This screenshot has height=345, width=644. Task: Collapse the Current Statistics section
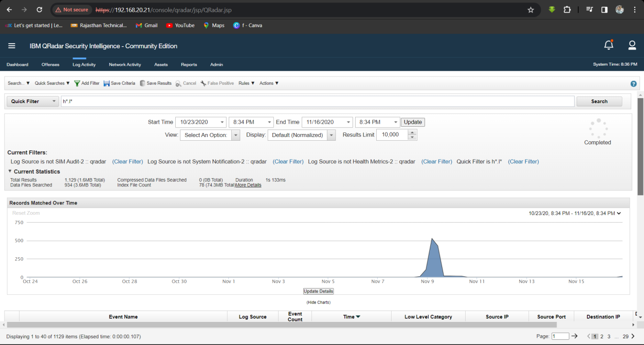click(x=10, y=171)
